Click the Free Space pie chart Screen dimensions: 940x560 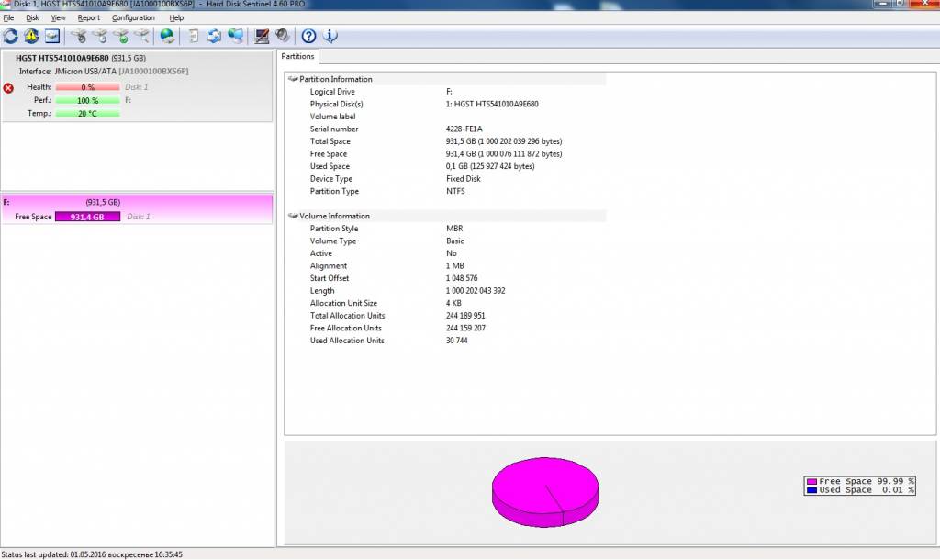click(x=545, y=492)
